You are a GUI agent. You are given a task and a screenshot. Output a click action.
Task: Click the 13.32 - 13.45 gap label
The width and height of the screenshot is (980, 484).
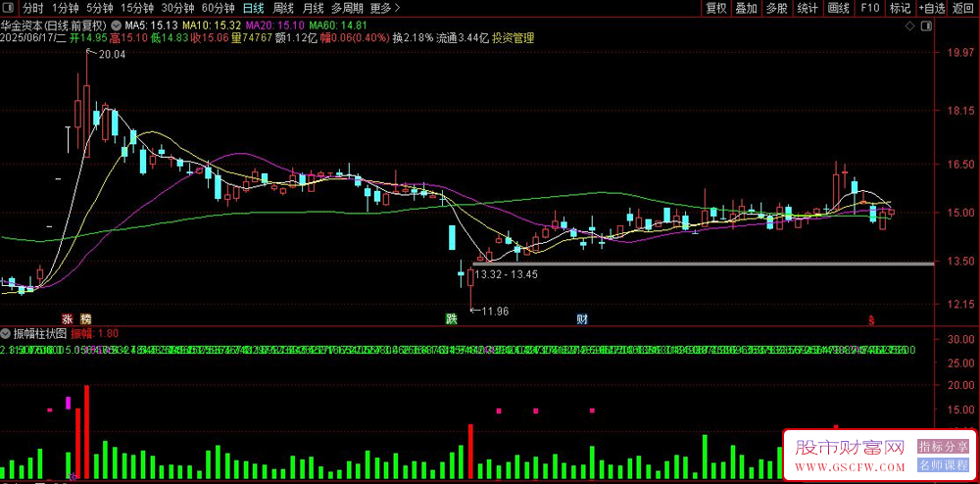507,274
